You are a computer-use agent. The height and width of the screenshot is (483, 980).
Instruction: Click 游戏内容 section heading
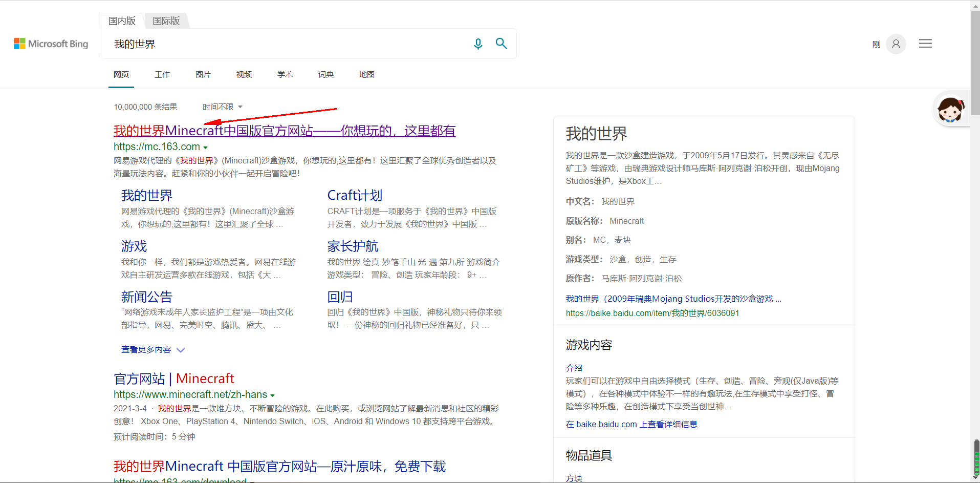(589, 345)
